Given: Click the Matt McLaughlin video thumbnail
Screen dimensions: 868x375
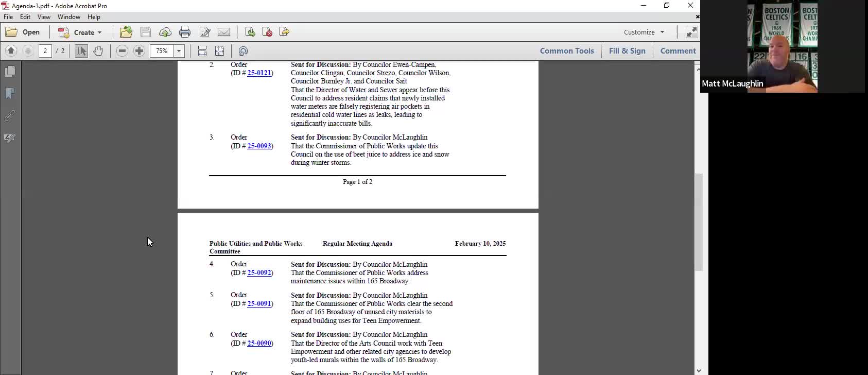Looking at the screenshot, I should coord(782,46).
